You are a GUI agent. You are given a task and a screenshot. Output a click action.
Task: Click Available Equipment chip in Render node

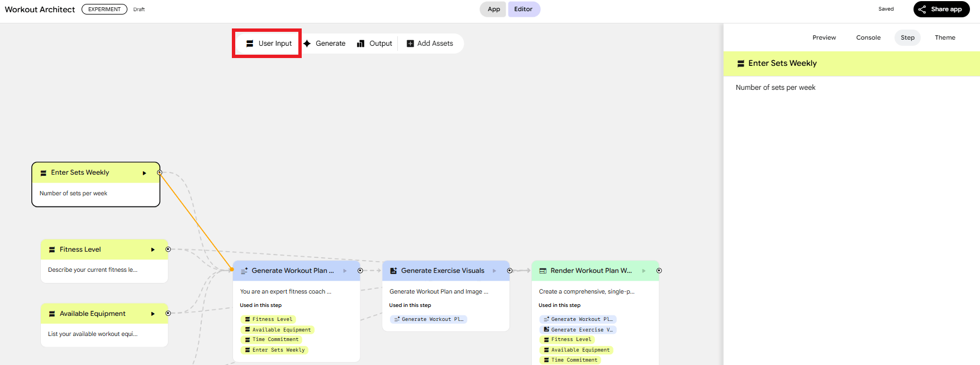point(576,350)
